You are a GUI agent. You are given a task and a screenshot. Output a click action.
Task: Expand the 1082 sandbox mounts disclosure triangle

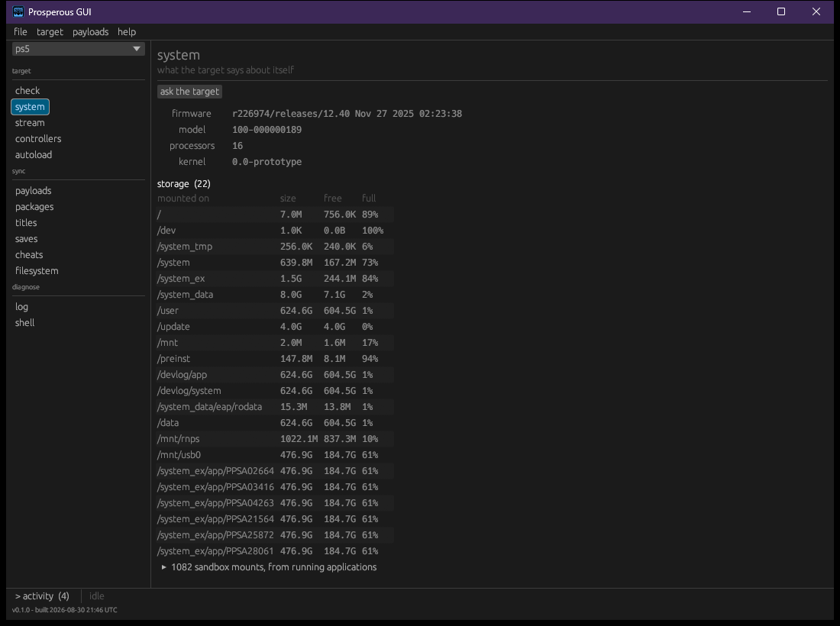[164, 567]
